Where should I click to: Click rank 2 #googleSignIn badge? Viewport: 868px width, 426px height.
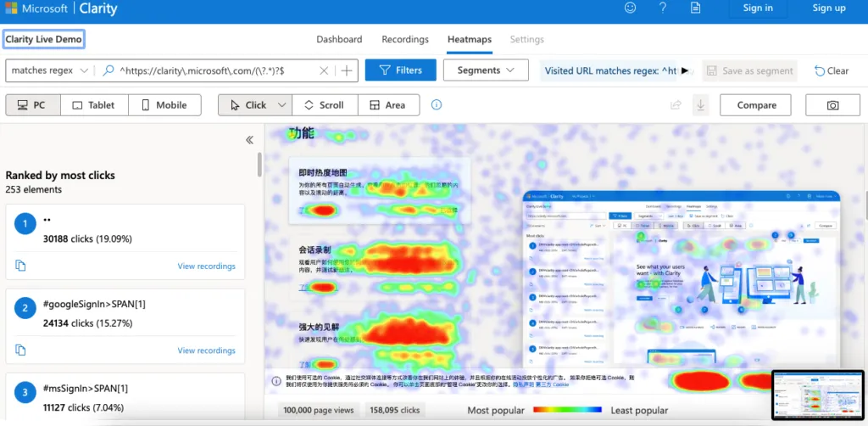25,308
